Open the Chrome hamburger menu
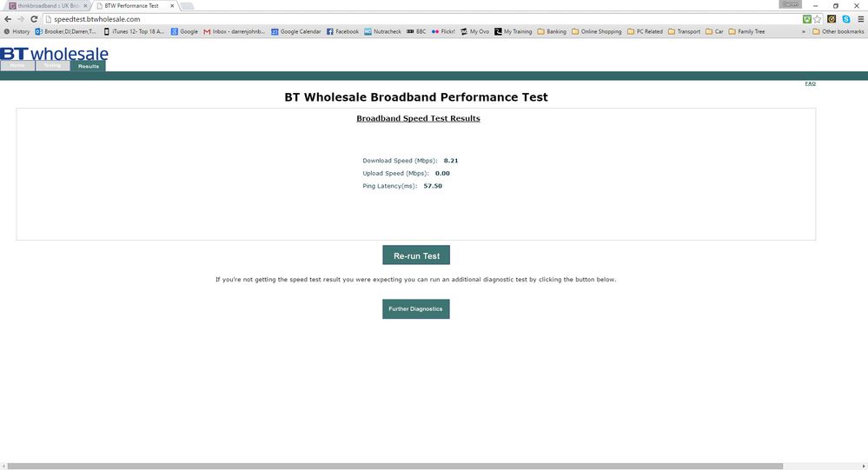The height and width of the screenshot is (470, 868). 860,19
